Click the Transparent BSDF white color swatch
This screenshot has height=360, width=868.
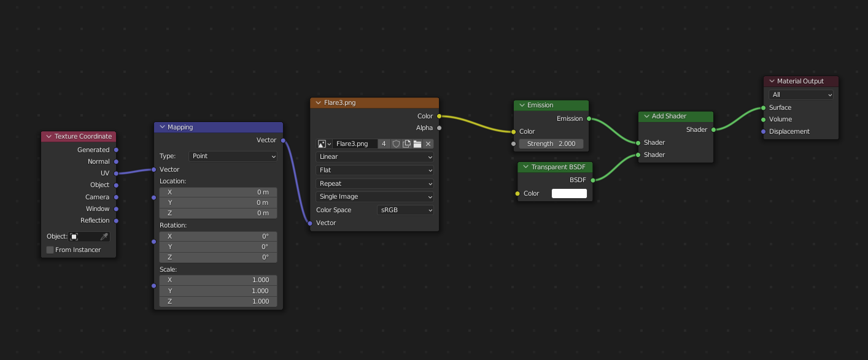[x=569, y=194]
